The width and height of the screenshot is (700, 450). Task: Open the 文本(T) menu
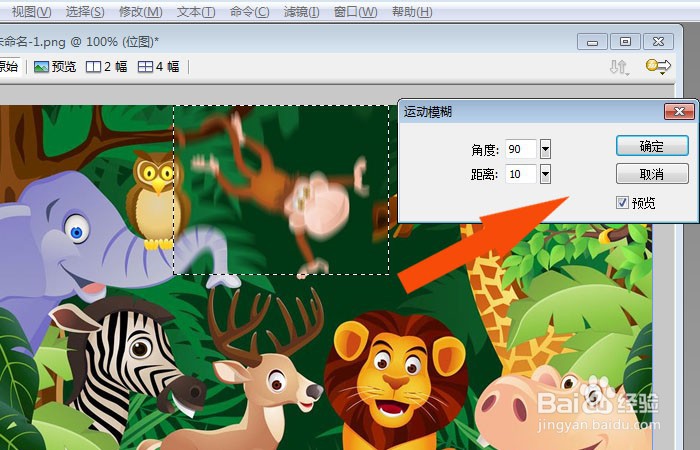tap(196, 11)
